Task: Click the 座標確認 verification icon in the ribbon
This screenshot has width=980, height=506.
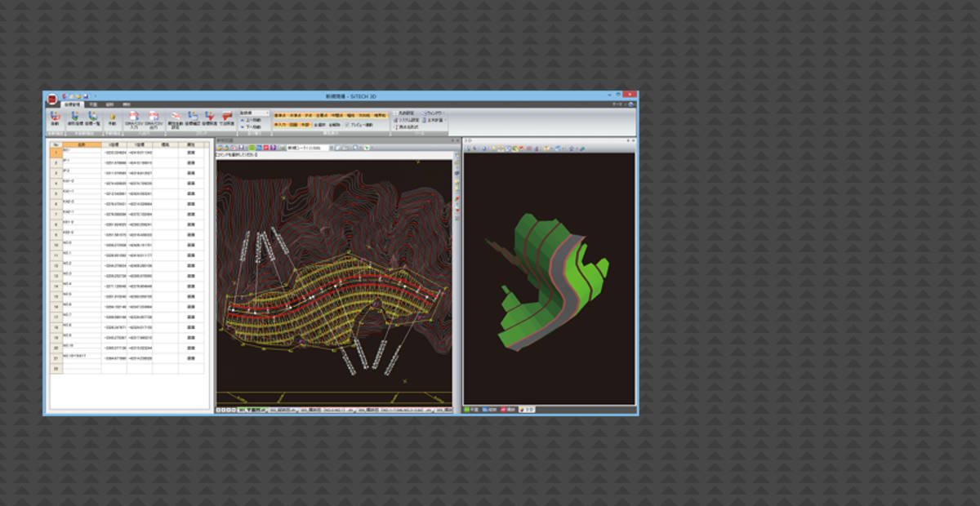Action: 192,116
